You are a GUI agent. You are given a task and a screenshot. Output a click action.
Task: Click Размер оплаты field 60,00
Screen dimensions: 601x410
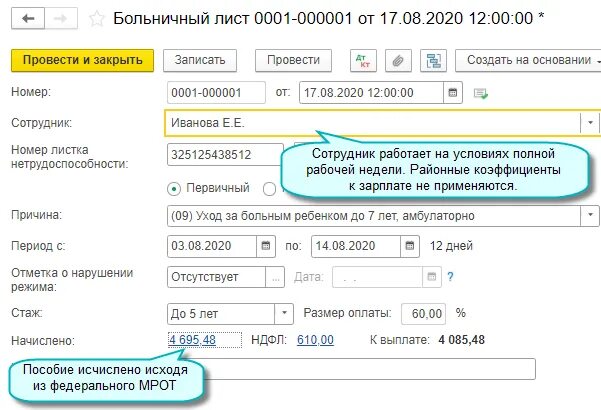click(x=424, y=314)
